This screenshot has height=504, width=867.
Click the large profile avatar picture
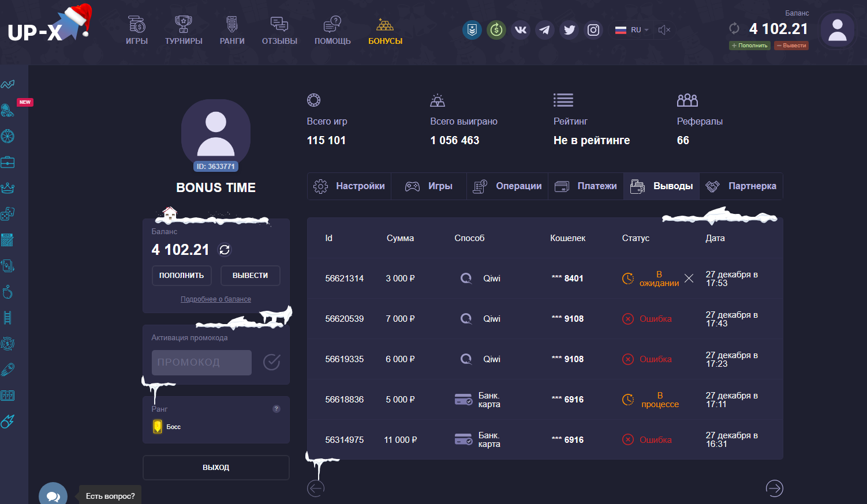pyautogui.click(x=216, y=133)
